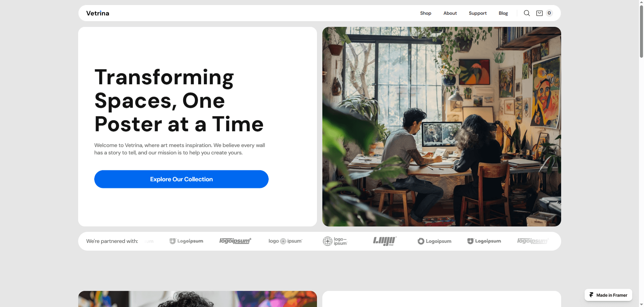Open the search magnifier icon

coord(527,13)
